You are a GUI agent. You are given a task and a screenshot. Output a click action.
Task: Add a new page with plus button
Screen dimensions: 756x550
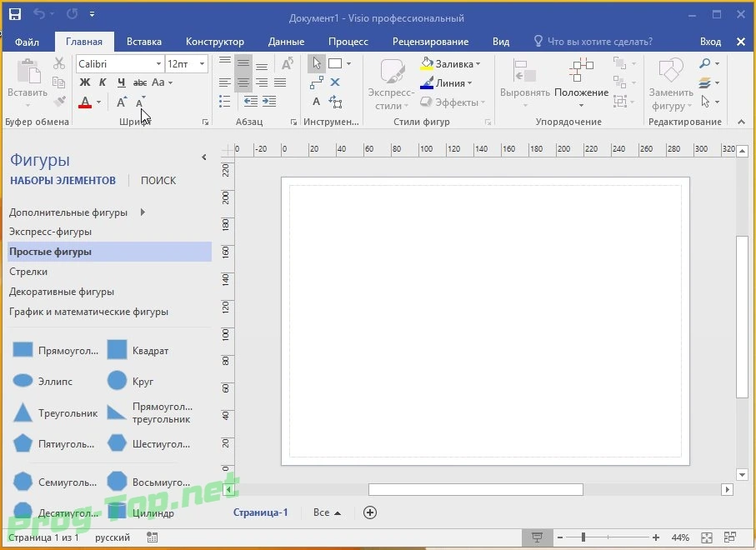pyautogui.click(x=370, y=512)
